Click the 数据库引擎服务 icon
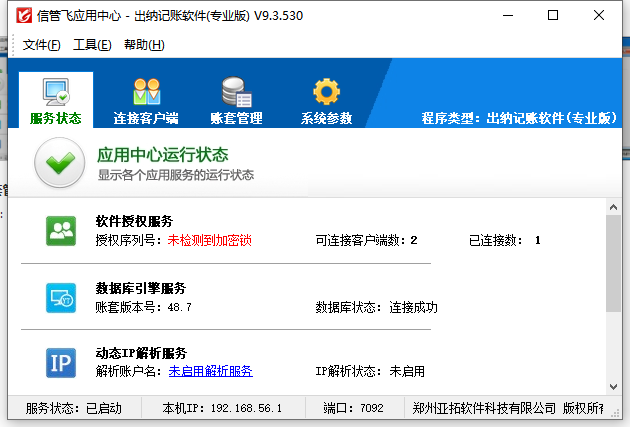Viewport: 630px width, 427px height. tap(61, 297)
